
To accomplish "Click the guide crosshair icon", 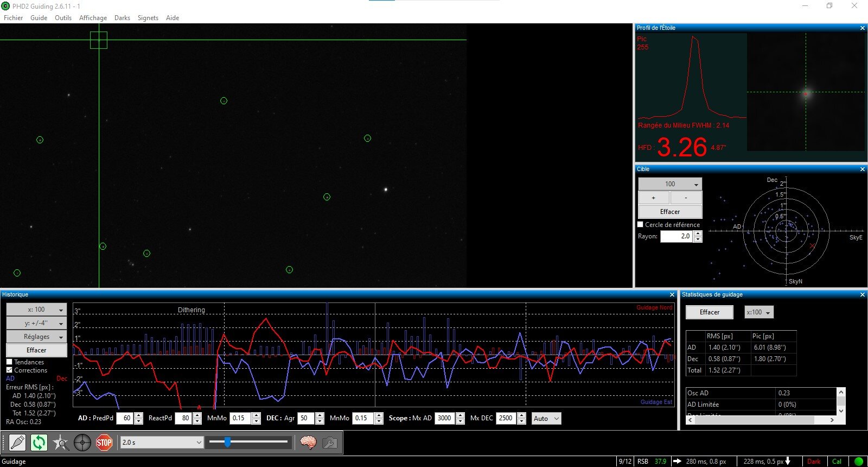I will click(82, 443).
